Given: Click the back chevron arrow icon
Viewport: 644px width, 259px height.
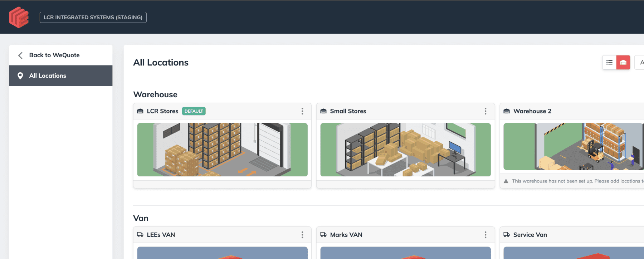Looking at the screenshot, I should pyautogui.click(x=20, y=55).
